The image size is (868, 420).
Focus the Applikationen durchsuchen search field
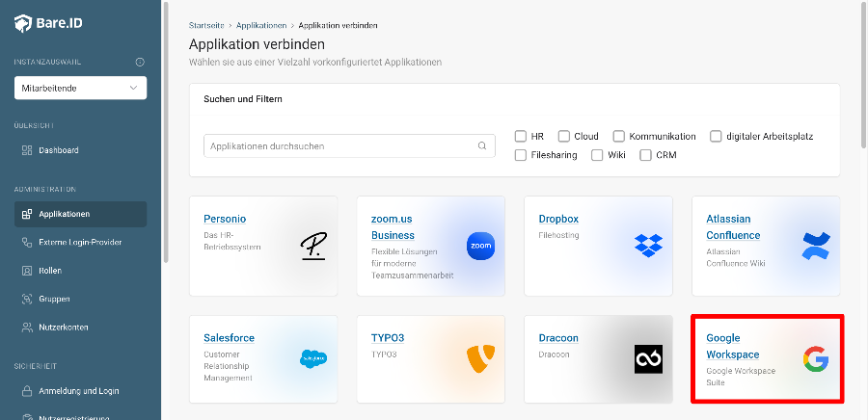pyautogui.click(x=349, y=145)
